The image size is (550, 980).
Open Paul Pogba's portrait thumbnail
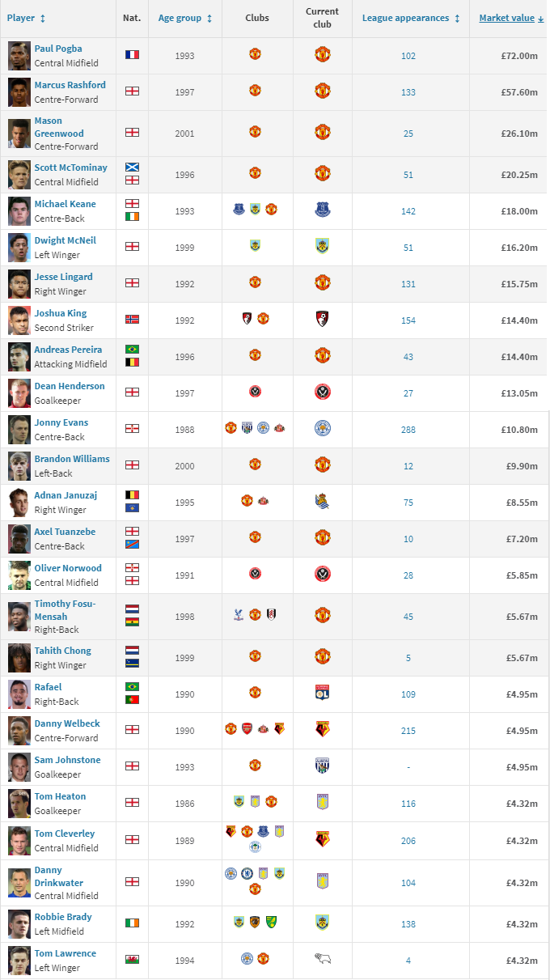point(19,55)
